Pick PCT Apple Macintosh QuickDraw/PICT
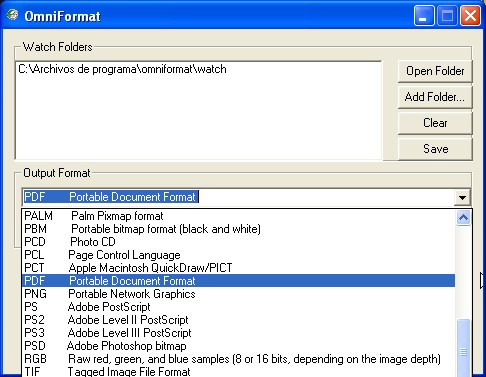Viewport: 486px width, 377px height. point(238,268)
